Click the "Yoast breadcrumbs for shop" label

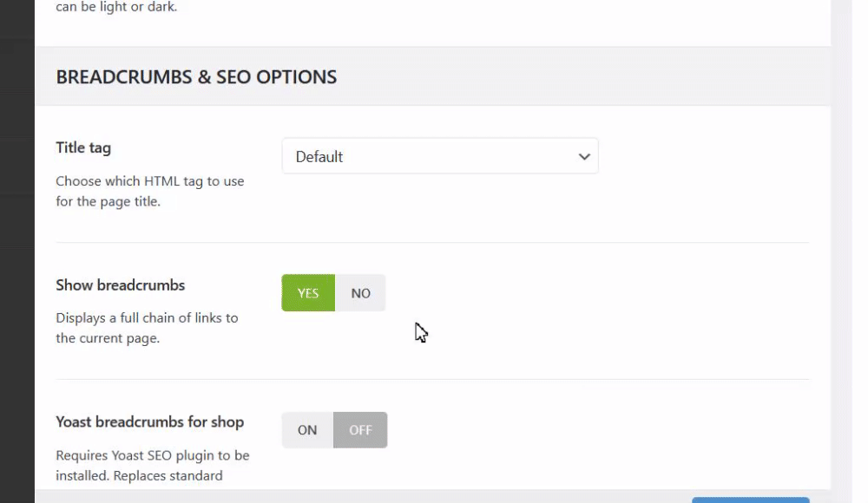pyautogui.click(x=149, y=421)
